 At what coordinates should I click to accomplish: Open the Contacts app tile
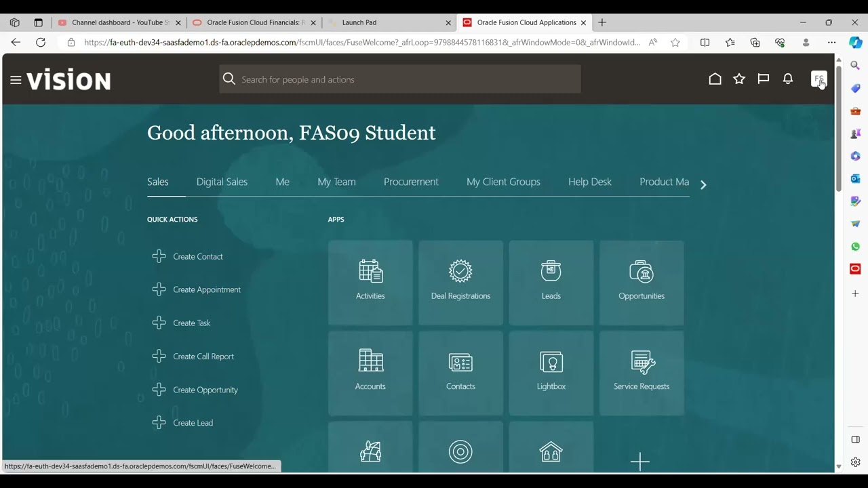pyautogui.click(x=460, y=373)
